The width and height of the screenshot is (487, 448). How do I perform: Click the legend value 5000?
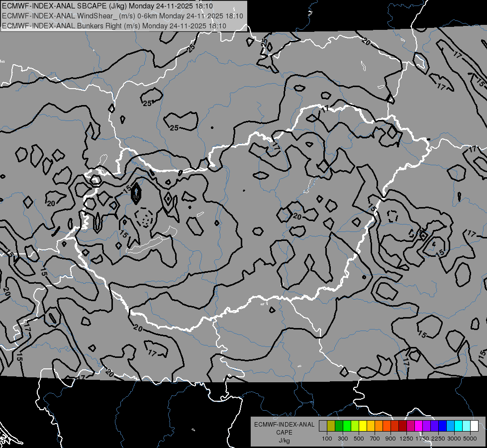coord(470,439)
